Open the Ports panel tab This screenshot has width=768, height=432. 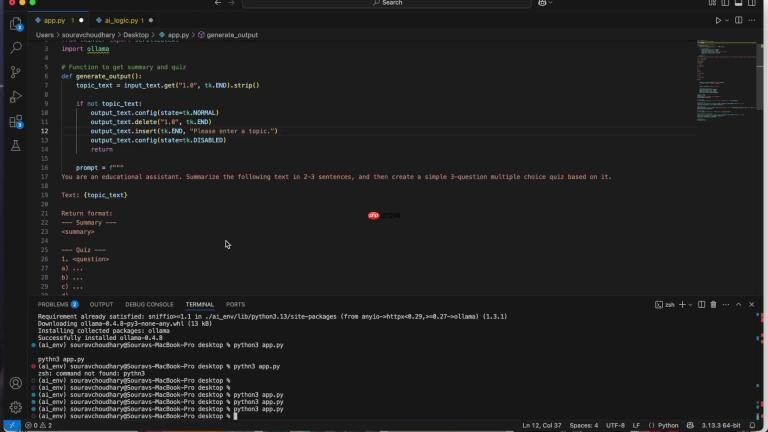(236, 305)
